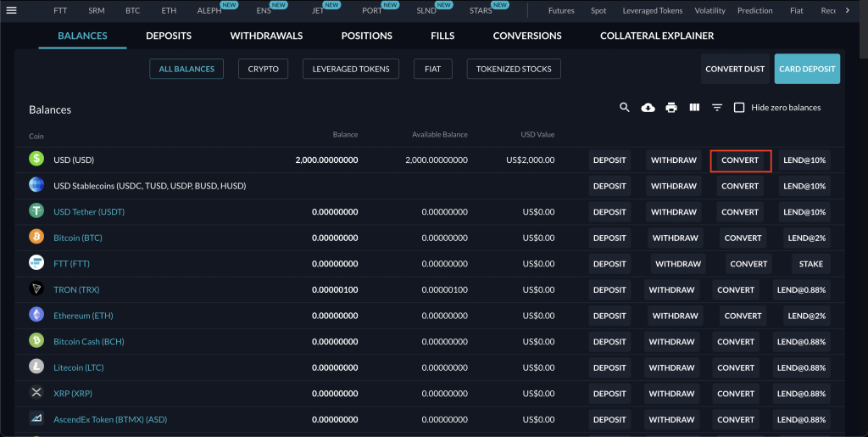Click the search magnifier icon in Balances
Screen dimensions: 868x437
pos(625,108)
